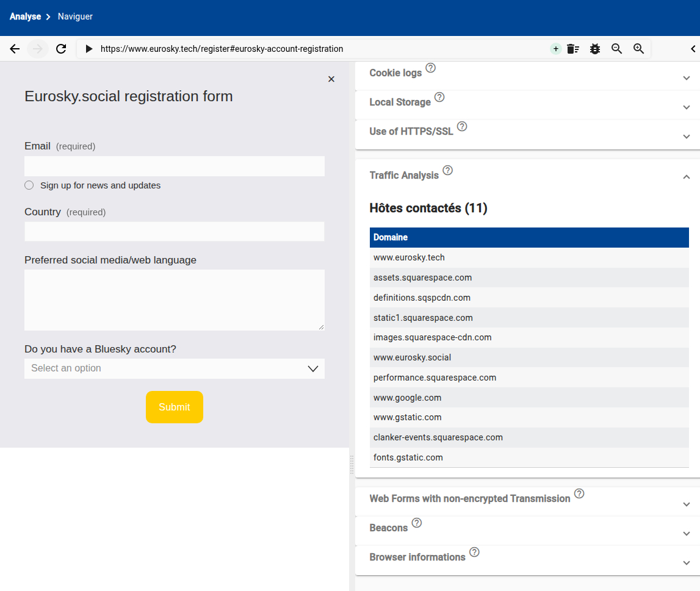Image resolution: width=700 pixels, height=591 pixels.
Task: Zoom in with the plus magnifier
Action: (x=638, y=49)
